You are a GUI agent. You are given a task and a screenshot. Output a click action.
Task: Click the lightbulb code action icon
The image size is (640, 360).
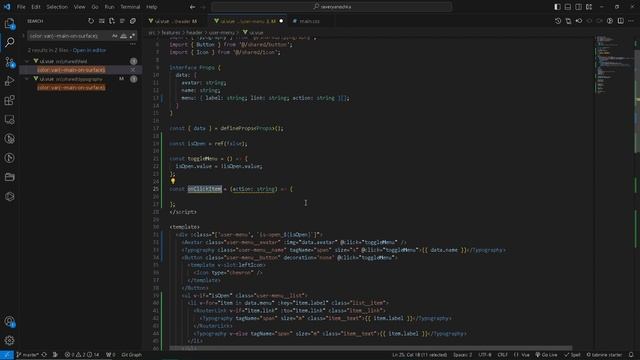173,181
